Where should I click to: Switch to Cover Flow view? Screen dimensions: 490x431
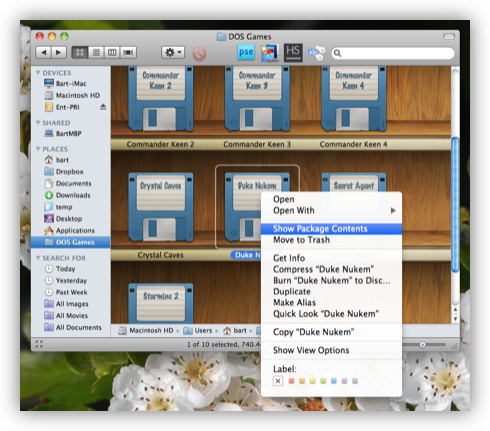128,52
